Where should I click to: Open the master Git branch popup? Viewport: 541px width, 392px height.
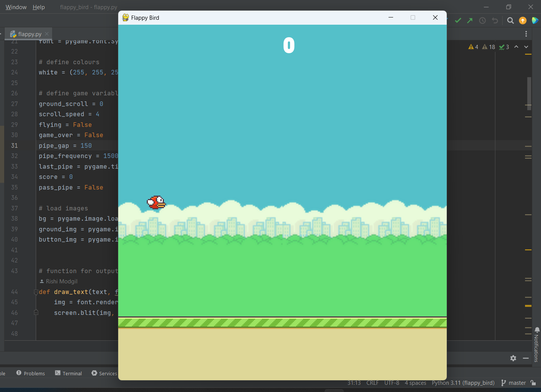point(514,383)
